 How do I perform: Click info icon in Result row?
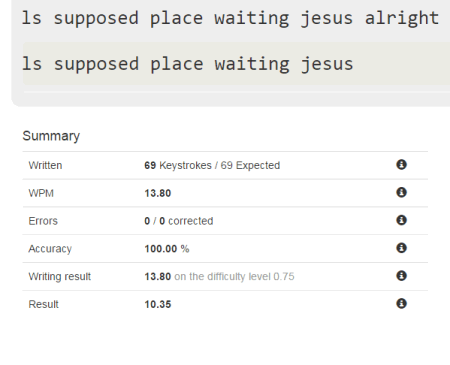401,304
